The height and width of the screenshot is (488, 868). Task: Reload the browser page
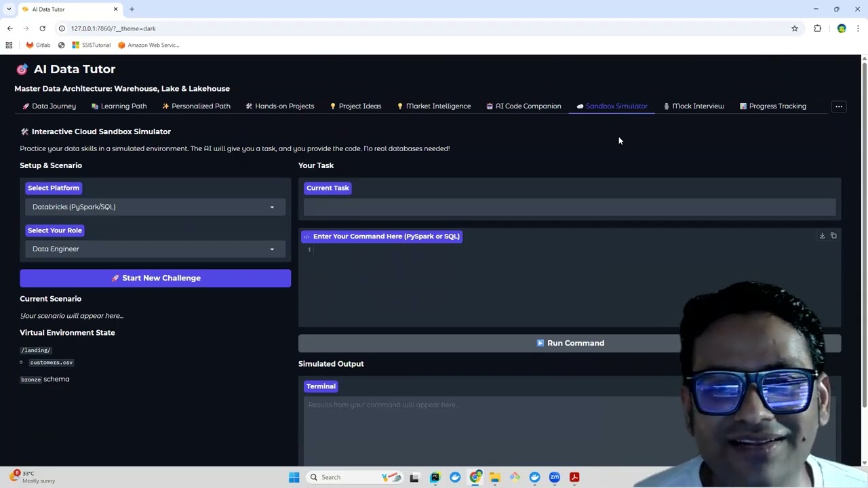pyautogui.click(x=42, y=28)
